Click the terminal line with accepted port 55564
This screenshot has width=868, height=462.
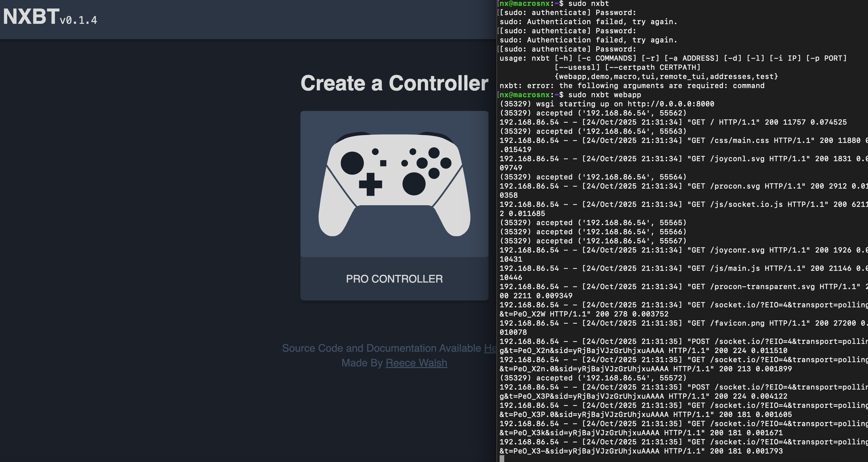tap(593, 177)
